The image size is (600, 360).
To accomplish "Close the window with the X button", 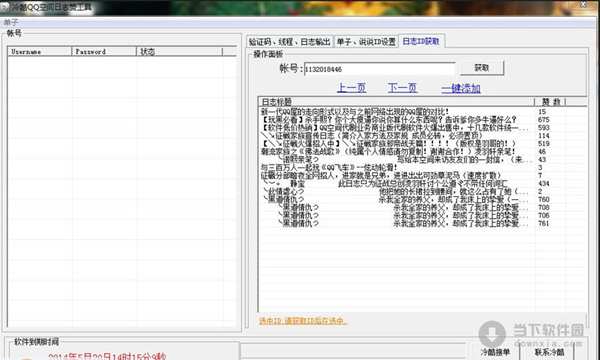I will tap(583, 5).
